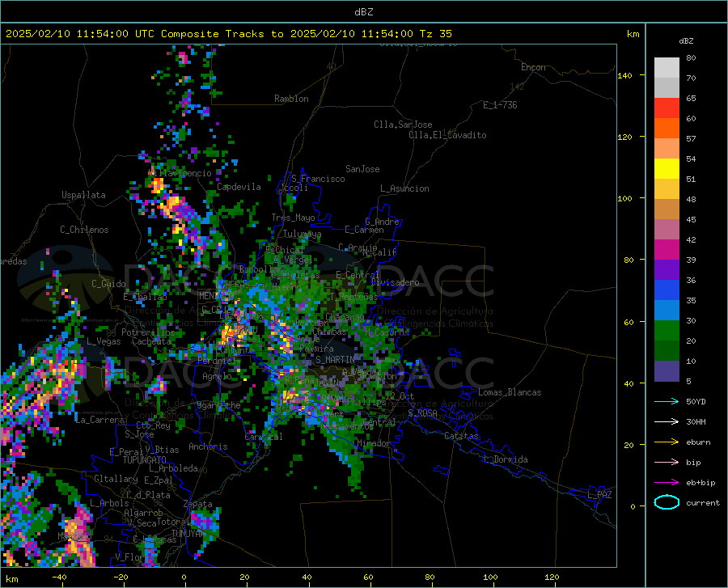Select the white 80 dBZ color swatch
This screenshot has height=588, width=728.
(667, 67)
